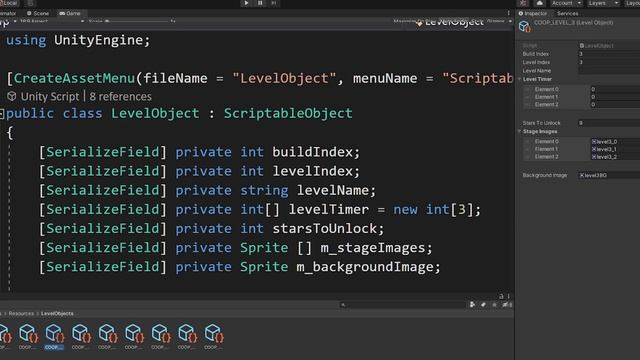Click the LevelObject overlay label icon
Screen dimensions: 640x360
coord(419,23)
